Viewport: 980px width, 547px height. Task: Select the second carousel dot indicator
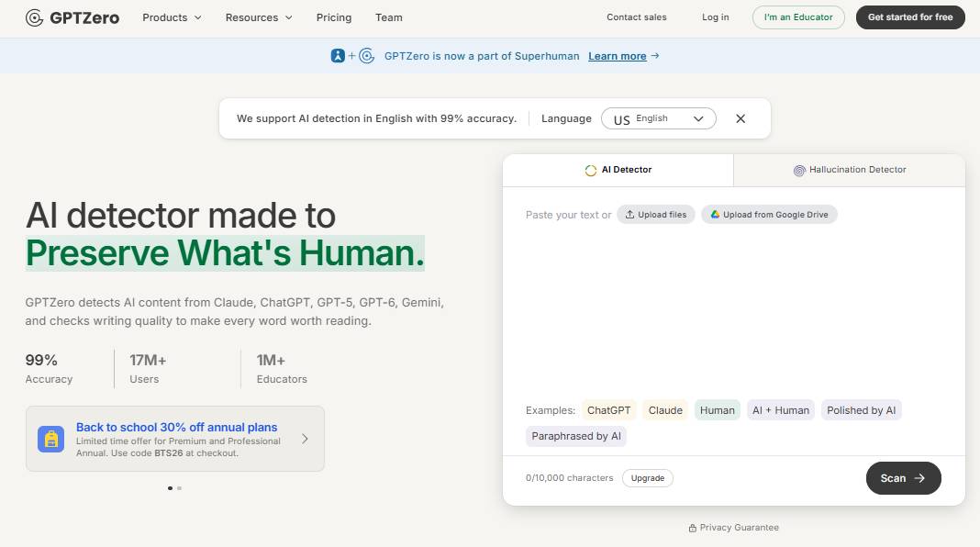point(179,488)
